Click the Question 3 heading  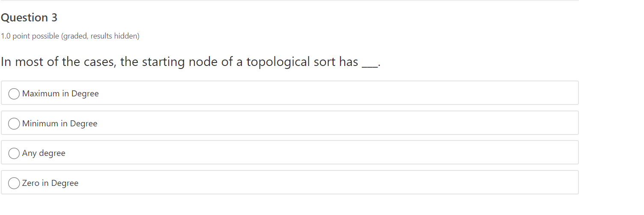click(29, 18)
